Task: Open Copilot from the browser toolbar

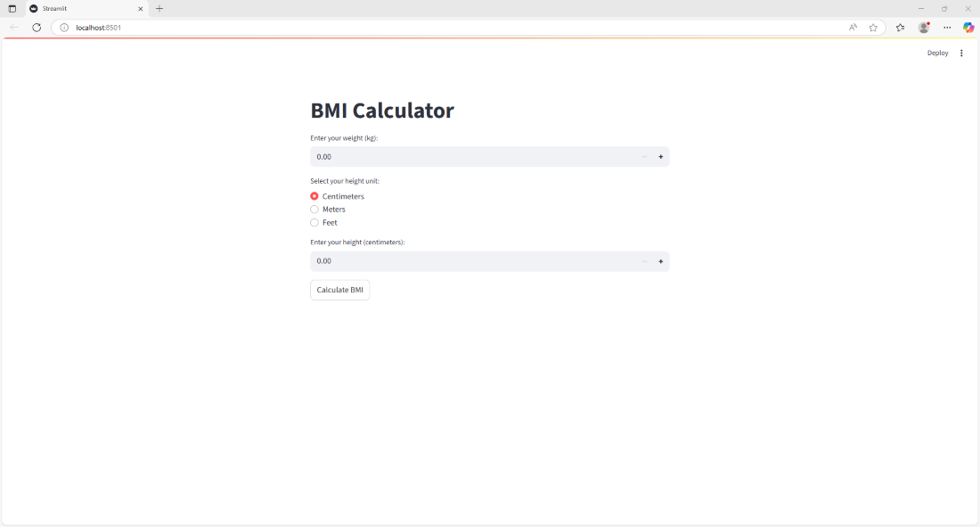Action: tap(968, 28)
